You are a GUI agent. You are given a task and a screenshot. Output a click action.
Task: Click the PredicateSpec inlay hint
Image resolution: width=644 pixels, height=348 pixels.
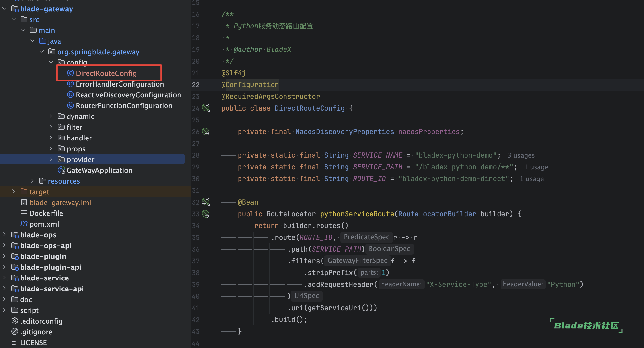pyautogui.click(x=367, y=237)
